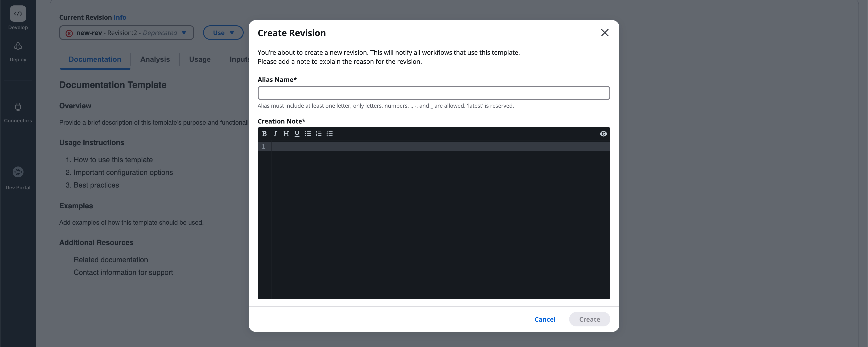Screen dimensions: 868x347
Task: Toggle the markdown preview with the eye icon
Action: 603,133
